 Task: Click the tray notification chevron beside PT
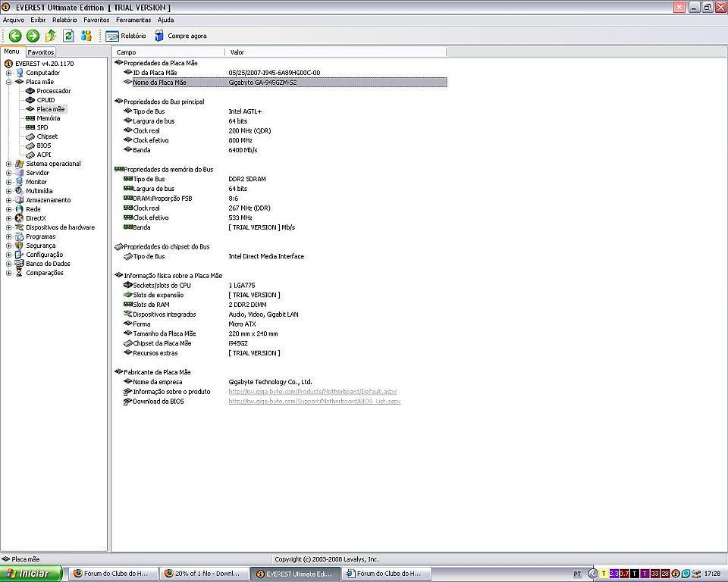pos(593,574)
